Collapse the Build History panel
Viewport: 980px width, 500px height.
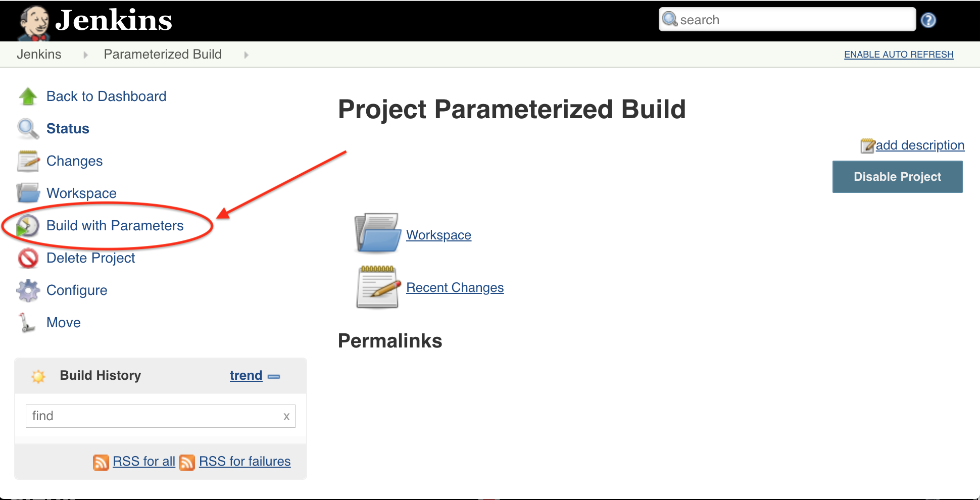point(274,376)
